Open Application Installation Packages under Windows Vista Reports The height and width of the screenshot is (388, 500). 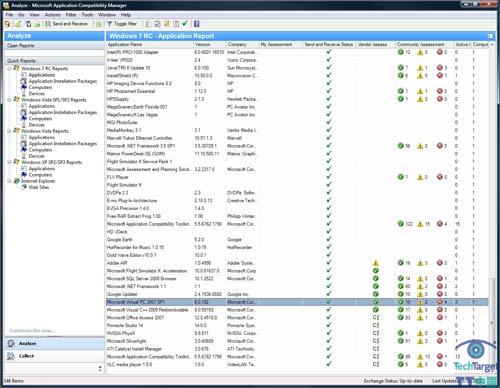coord(63,144)
